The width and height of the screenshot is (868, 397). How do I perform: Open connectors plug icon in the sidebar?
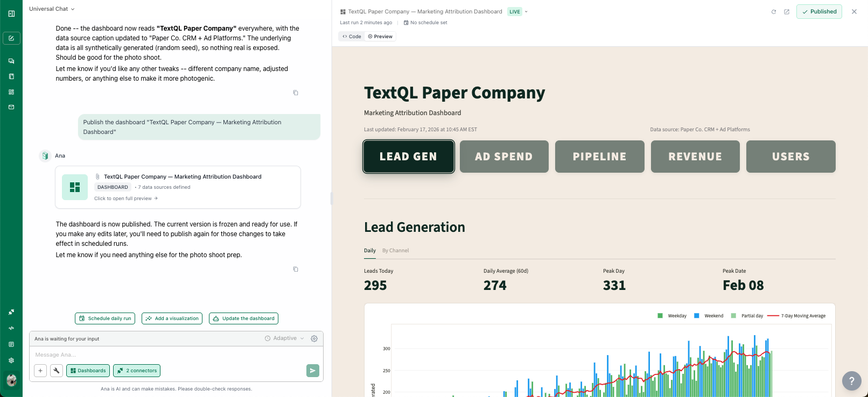tap(11, 312)
